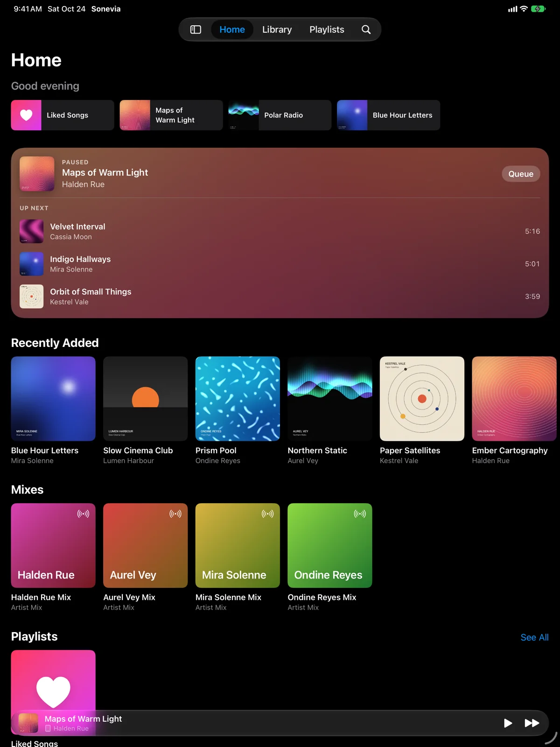Screen dimensions: 560x747
Task: Open the Ember Cartography album cover
Action: point(514,399)
